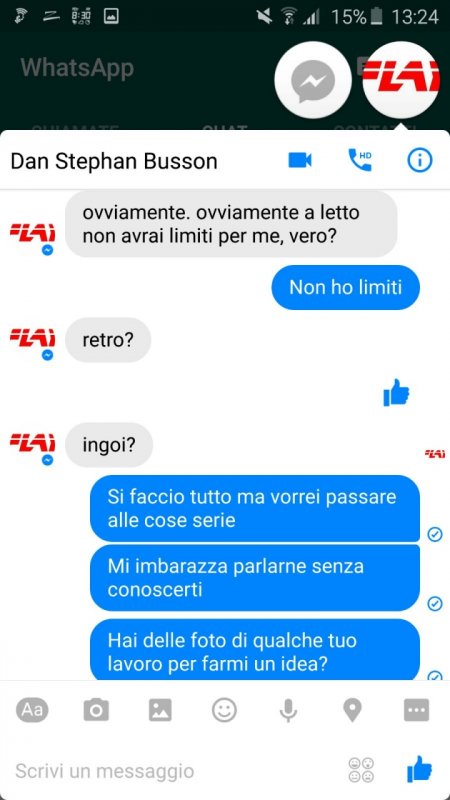
Task: Tap the red FLAI logo chat head
Action: click(x=401, y=81)
